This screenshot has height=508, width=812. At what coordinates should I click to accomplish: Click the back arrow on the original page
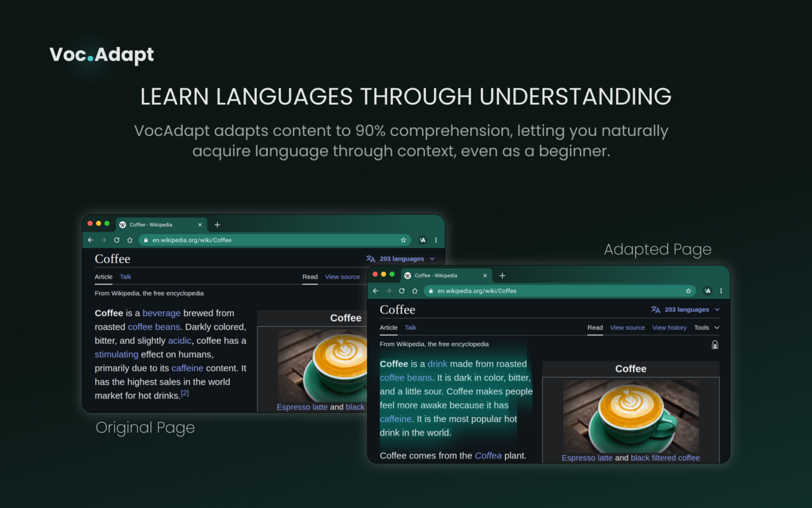click(90, 240)
